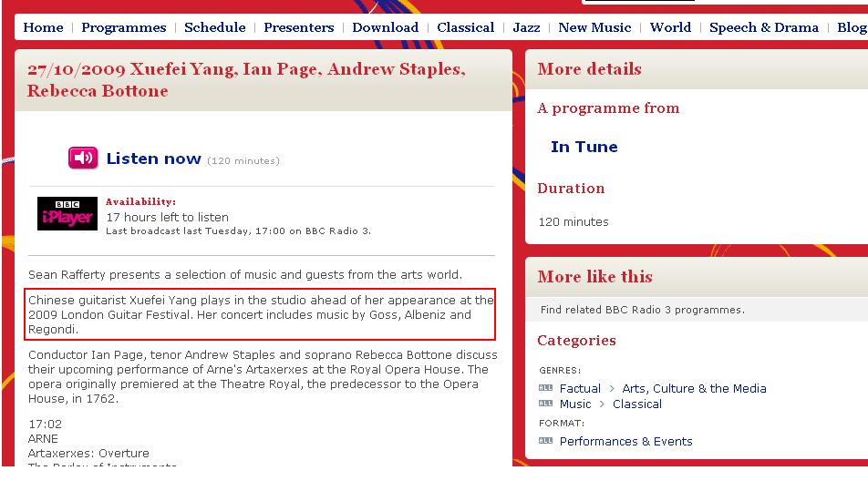
Task: Open Arts, Culture & the Media genre
Action: coord(694,388)
